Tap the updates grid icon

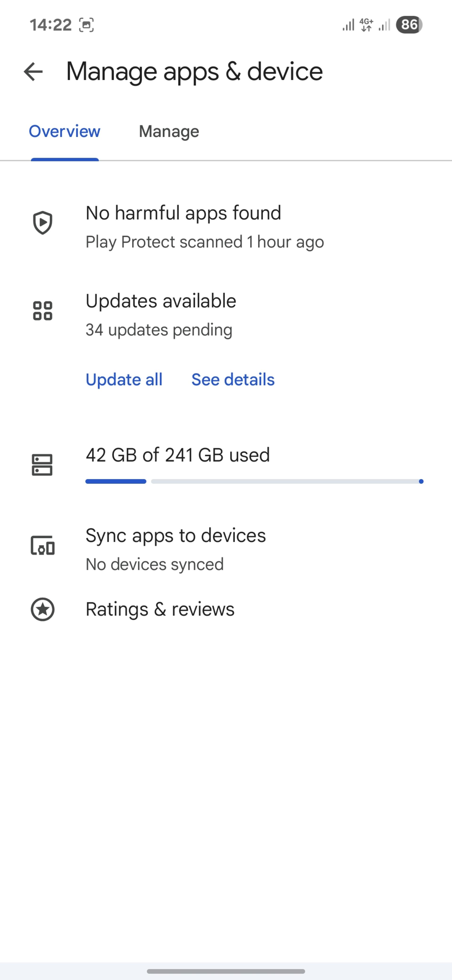43,311
